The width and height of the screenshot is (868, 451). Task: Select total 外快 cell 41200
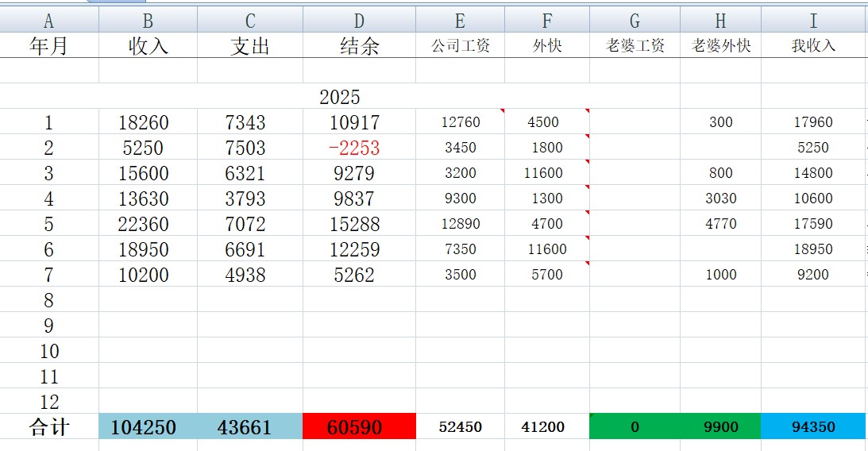tap(547, 426)
